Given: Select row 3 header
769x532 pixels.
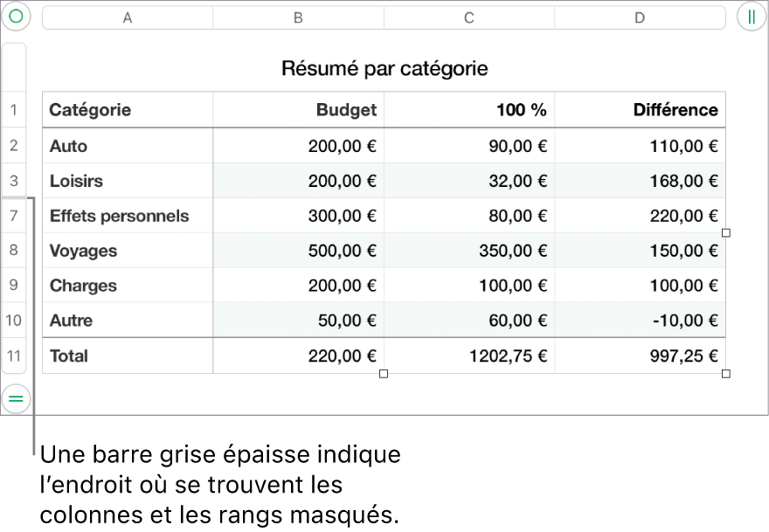Looking at the screenshot, I should 14,181.
